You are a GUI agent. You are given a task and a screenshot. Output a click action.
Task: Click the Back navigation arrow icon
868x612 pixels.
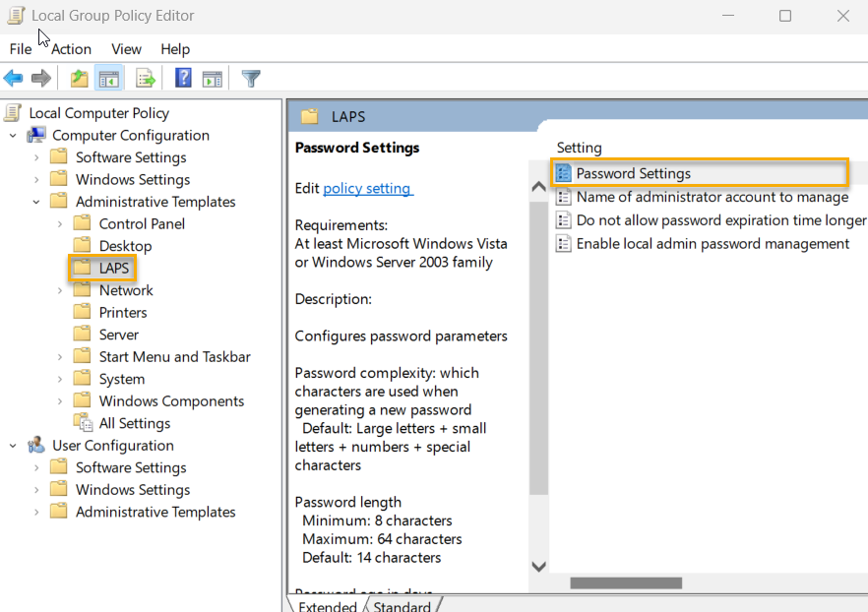coord(13,78)
